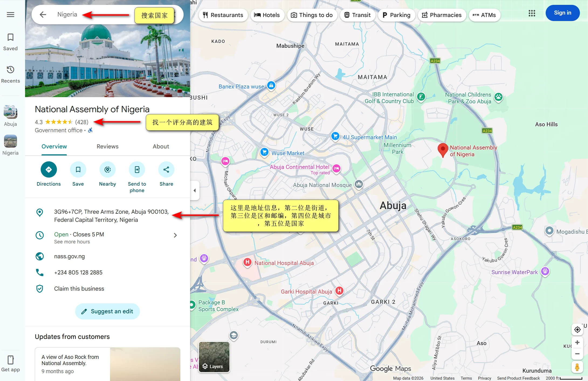Select the Transit chip
588x381 pixels.
coord(358,15)
